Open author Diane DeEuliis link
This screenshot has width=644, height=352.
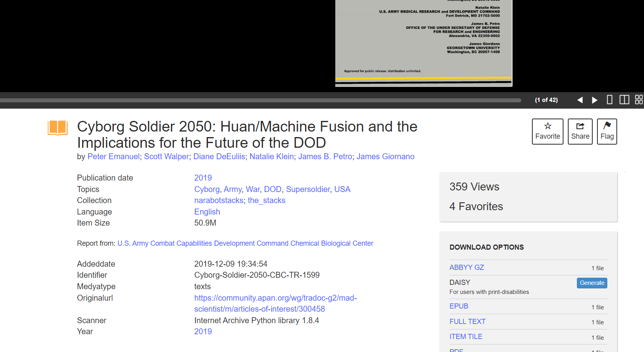click(219, 156)
